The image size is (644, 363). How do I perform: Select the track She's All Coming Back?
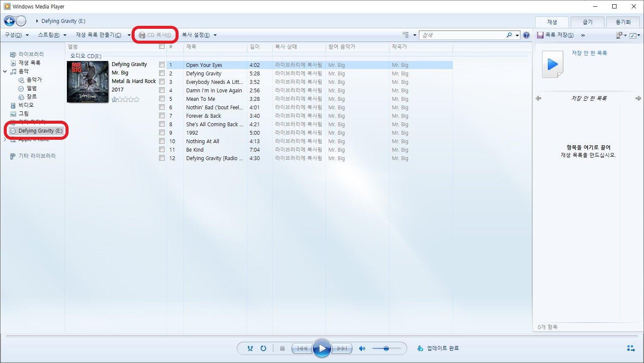coord(215,125)
